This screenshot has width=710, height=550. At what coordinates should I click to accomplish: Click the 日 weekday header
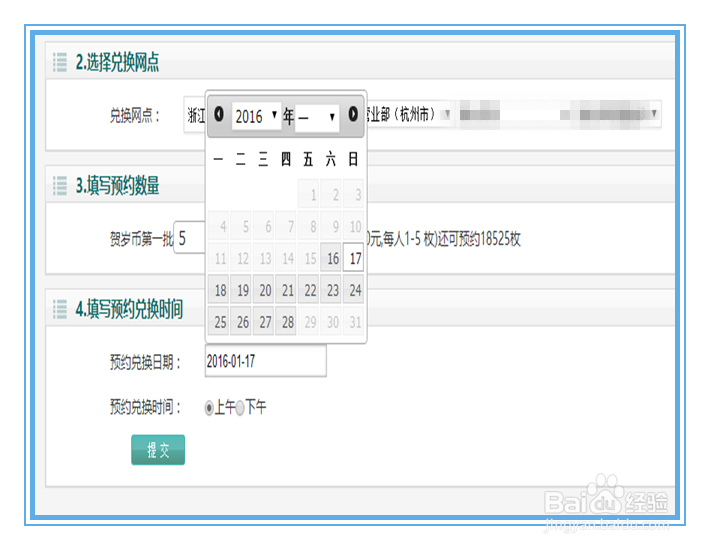point(353,159)
